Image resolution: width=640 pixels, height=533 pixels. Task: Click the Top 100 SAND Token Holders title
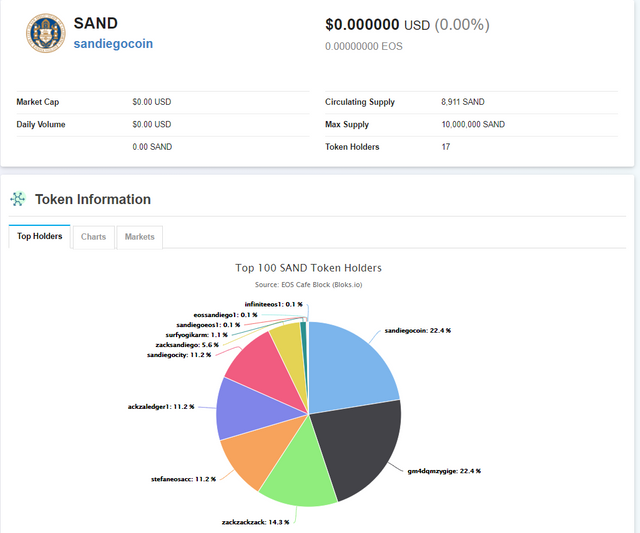click(x=309, y=268)
